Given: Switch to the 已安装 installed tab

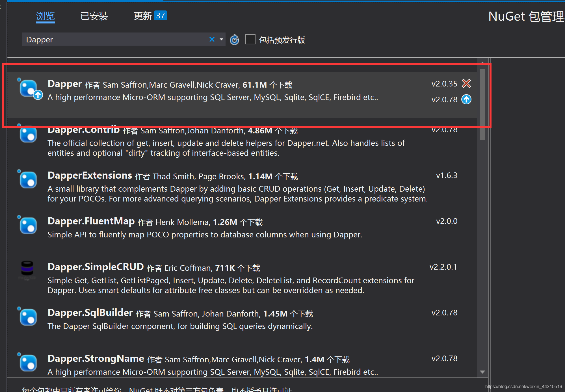Looking at the screenshot, I should coord(94,16).
